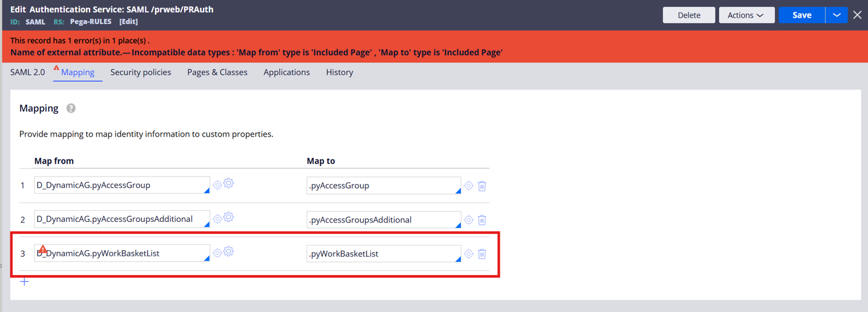Open gear settings for D_DynamicAG.pyAccessGroup row
The height and width of the screenshot is (312, 868).
229,184
